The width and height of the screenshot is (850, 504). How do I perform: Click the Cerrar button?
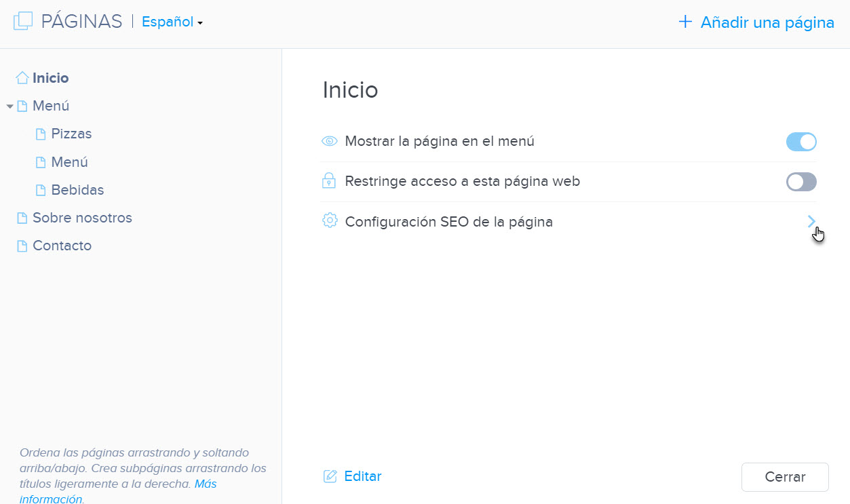pos(784,476)
